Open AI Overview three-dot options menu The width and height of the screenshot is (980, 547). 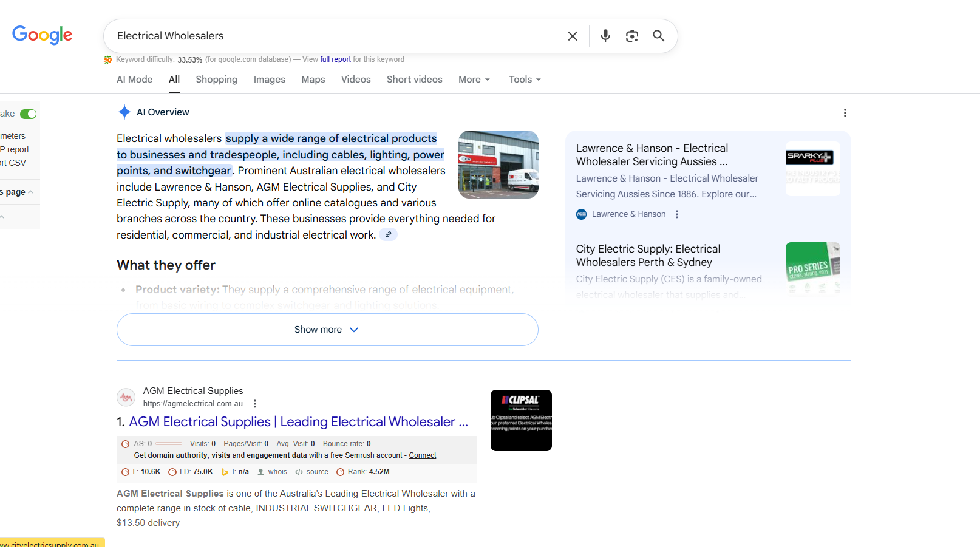pos(845,113)
